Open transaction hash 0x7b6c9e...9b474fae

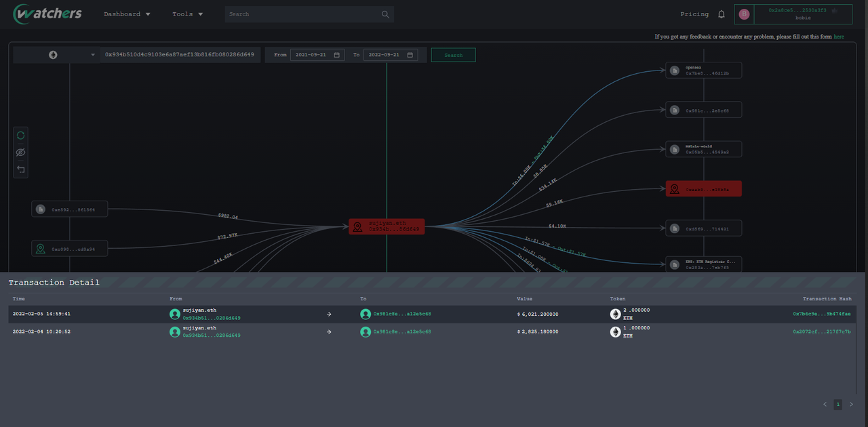point(821,314)
